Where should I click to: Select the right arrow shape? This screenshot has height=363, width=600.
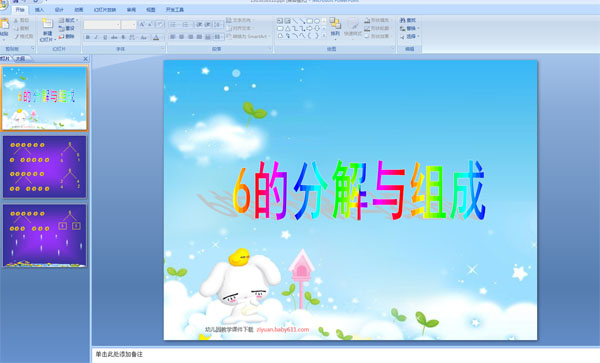click(310, 28)
